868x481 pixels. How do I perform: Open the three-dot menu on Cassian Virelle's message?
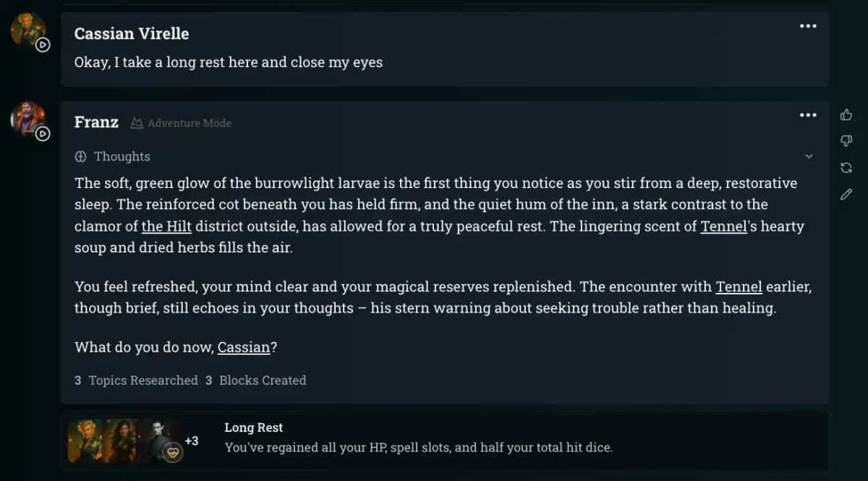click(x=808, y=26)
